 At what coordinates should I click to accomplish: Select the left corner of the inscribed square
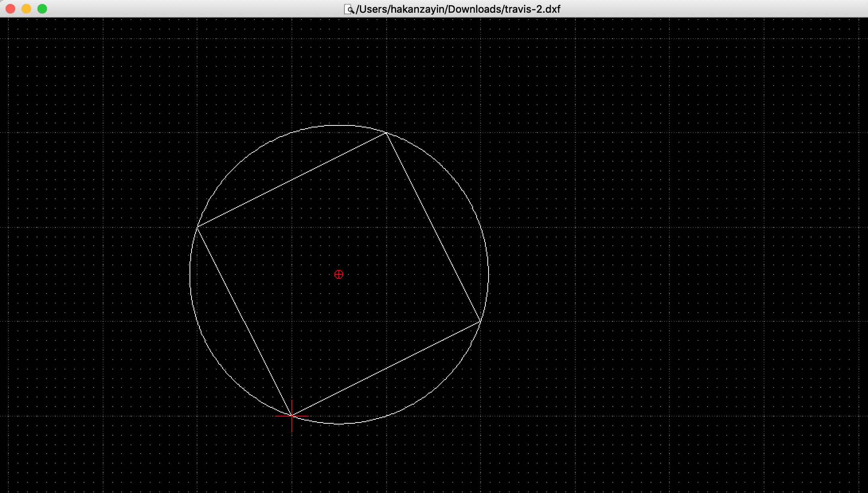(197, 227)
